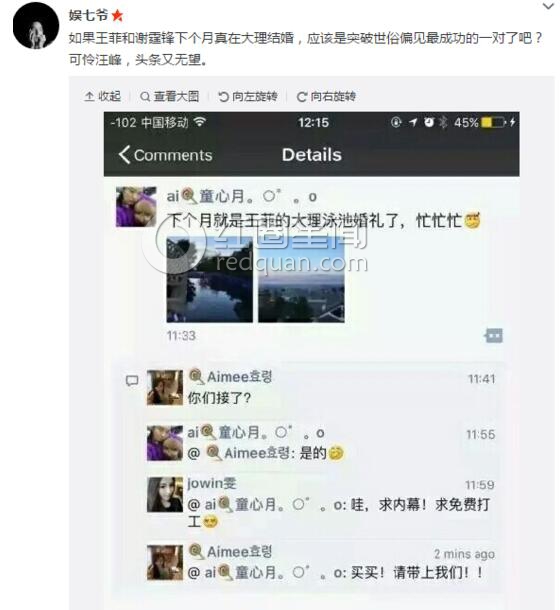The height and width of the screenshot is (610, 560).
Task: Open Aimee's avatar on first reply
Action: [x=165, y=387]
